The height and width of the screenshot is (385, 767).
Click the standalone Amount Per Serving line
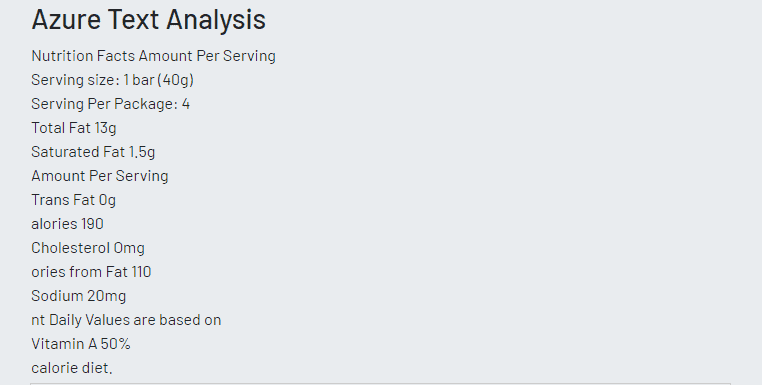[100, 176]
